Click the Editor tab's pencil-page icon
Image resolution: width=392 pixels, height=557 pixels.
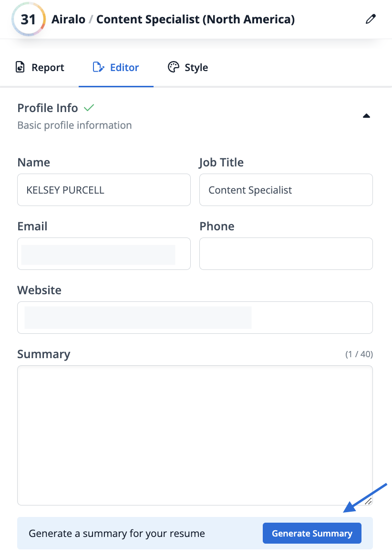click(98, 67)
